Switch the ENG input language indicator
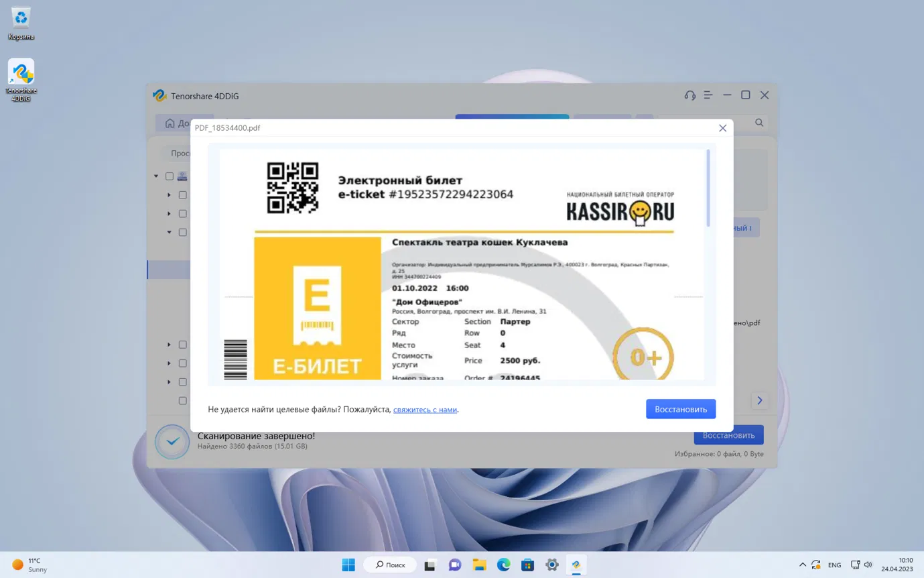Image resolution: width=924 pixels, height=578 pixels. (x=835, y=565)
